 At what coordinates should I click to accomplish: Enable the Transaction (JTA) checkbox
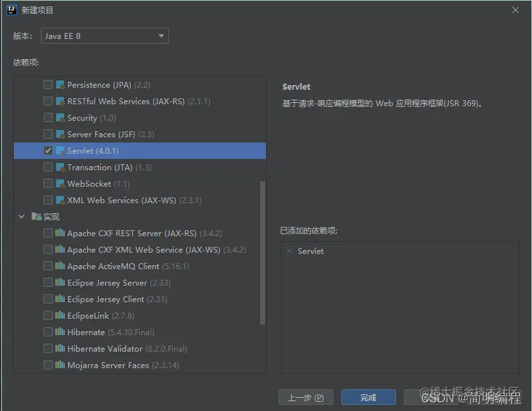click(48, 167)
